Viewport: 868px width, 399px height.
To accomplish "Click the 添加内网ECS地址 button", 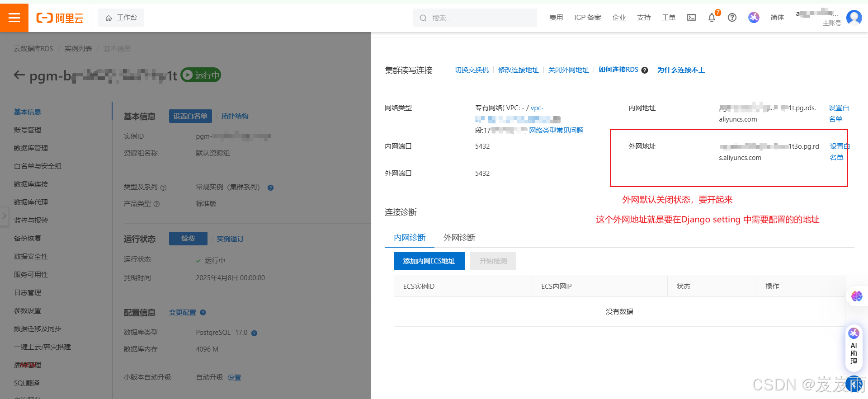I will [x=429, y=261].
